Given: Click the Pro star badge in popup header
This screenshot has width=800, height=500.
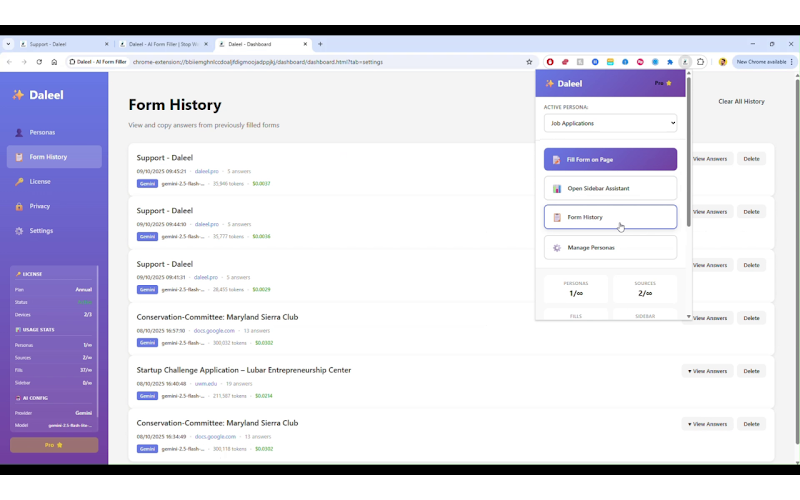Looking at the screenshot, I should point(663,83).
